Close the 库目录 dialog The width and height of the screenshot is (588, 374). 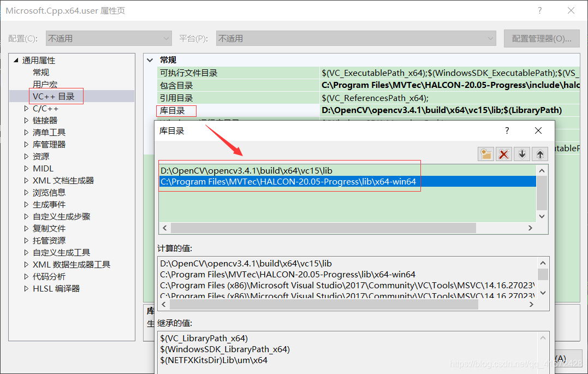(538, 130)
